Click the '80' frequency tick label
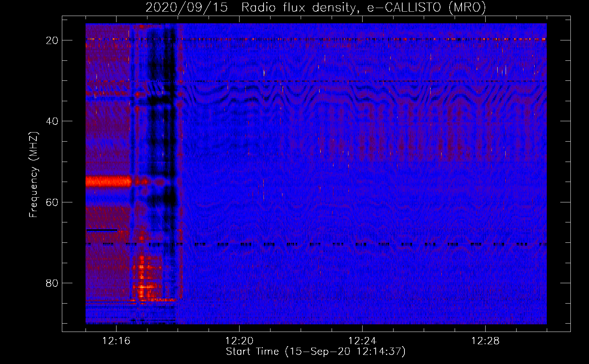This screenshot has height=364, width=589. coord(52,283)
